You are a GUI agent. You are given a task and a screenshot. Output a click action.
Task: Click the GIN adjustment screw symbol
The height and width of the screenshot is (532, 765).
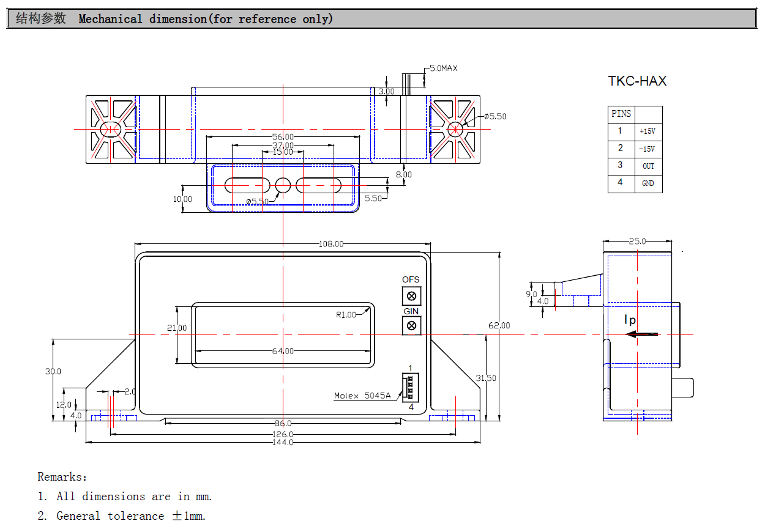coord(411,326)
